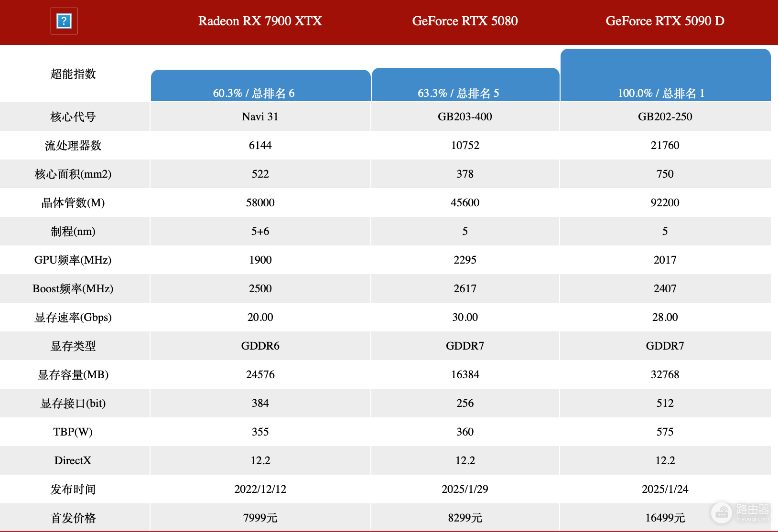Select the GDDR6 memory type cell
Image resolution: width=778 pixels, height=532 pixels.
coord(260,346)
